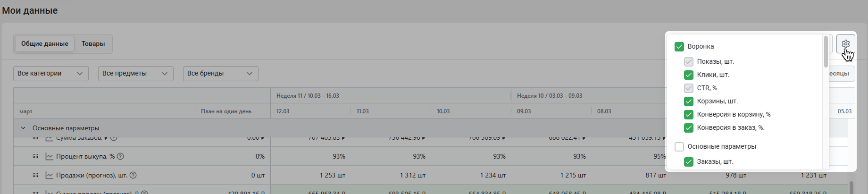Viewport: 868px width, 194px height.
Task: Switch to the Товары tab
Action: [93, 43]
